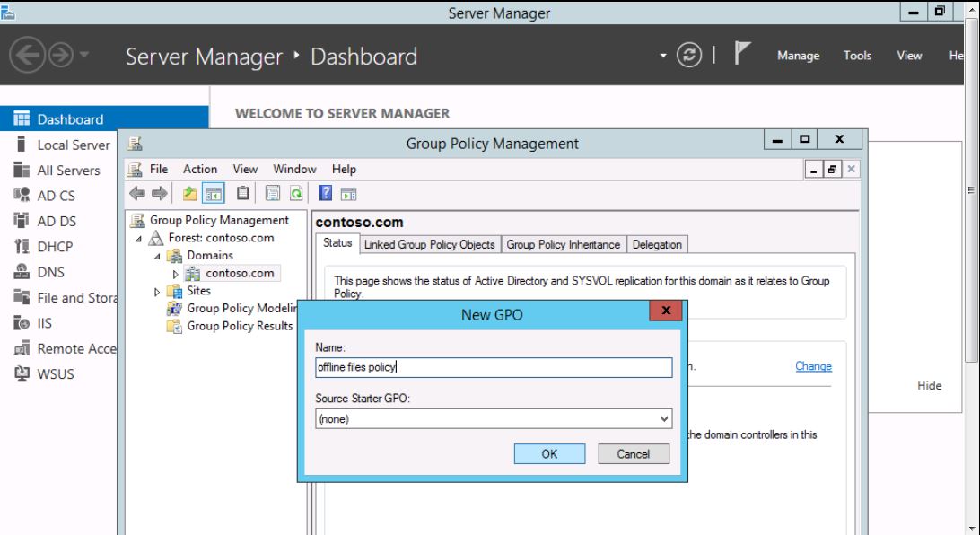Switch to the Linked Group Policy Objects tab
Screen dimensions: 980x535
click(x=429, y=244)
